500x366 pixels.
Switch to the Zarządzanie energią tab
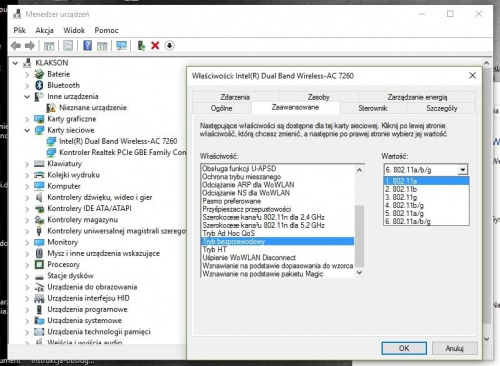pos(417,97)
